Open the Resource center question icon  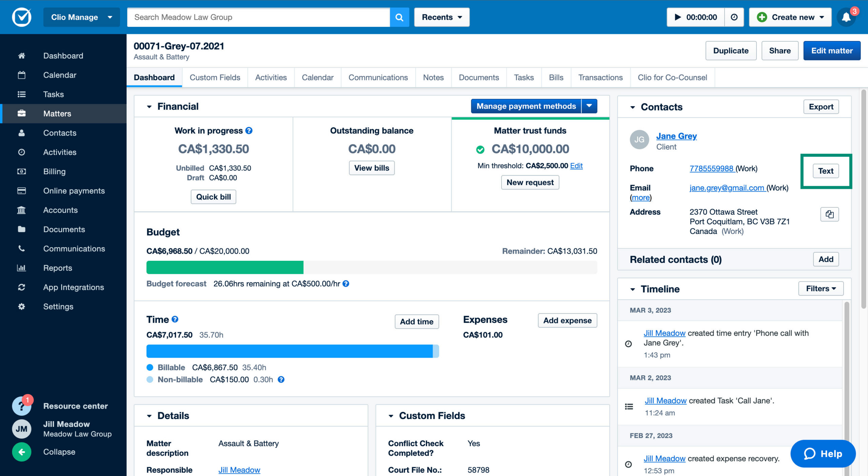pos(22,406)
